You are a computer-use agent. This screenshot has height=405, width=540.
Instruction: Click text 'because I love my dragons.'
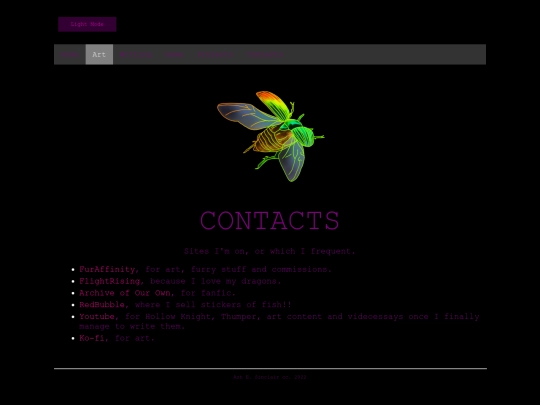tap(216, 281)
